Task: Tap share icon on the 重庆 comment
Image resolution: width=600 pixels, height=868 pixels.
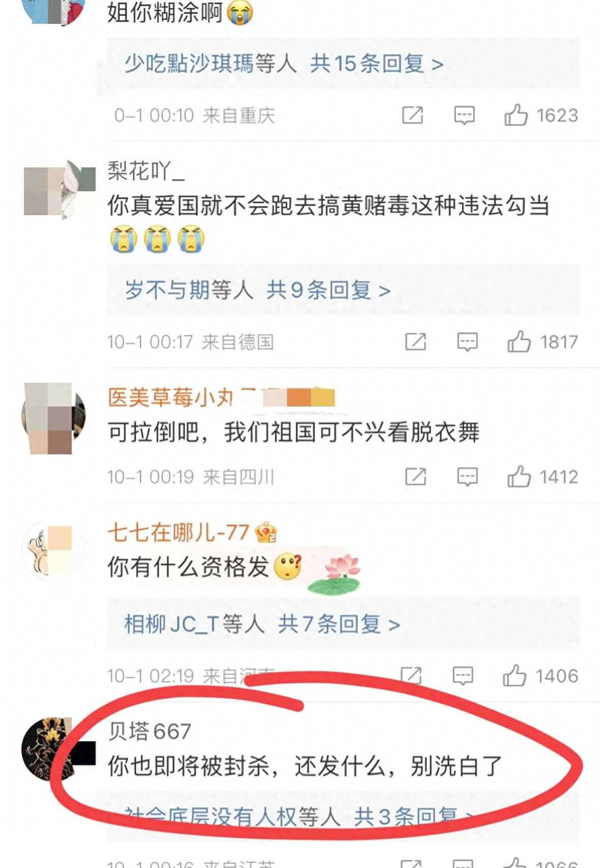Action: tap(412, 115)
